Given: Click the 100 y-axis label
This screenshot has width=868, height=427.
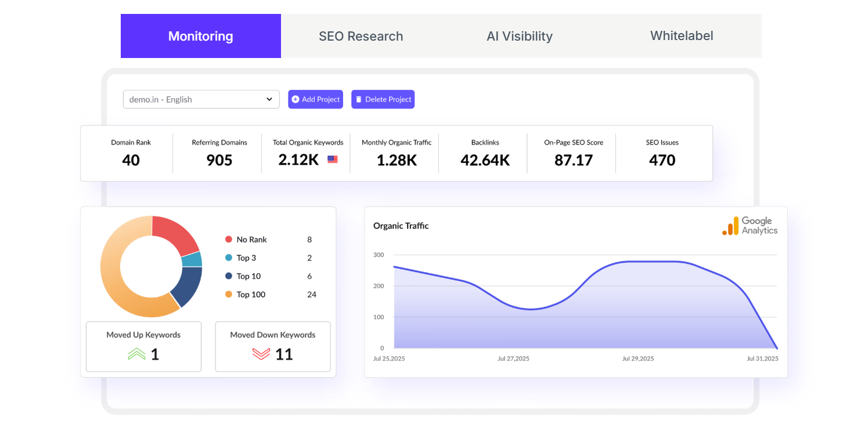Looking at the screenshot, I should click(379, 317).
